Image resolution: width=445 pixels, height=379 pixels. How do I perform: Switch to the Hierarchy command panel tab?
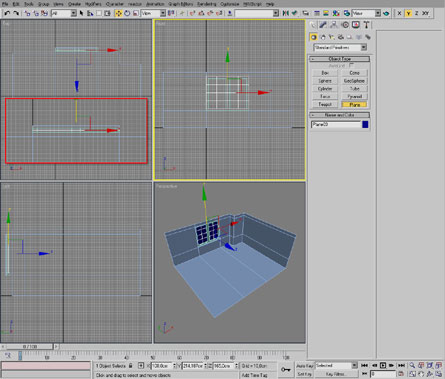[334, 25]
